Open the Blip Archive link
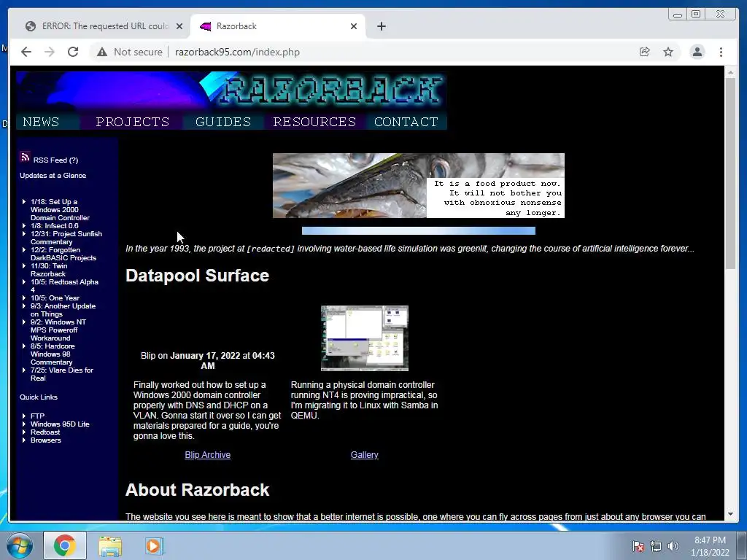The width and height of the screenshot is (747, 560). (x=208, y=455)
